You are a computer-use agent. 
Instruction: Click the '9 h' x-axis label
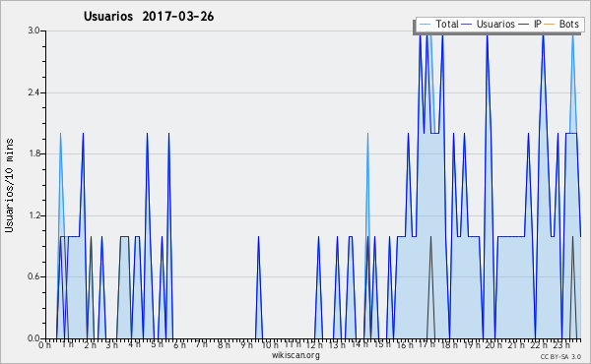coord(246,344)
